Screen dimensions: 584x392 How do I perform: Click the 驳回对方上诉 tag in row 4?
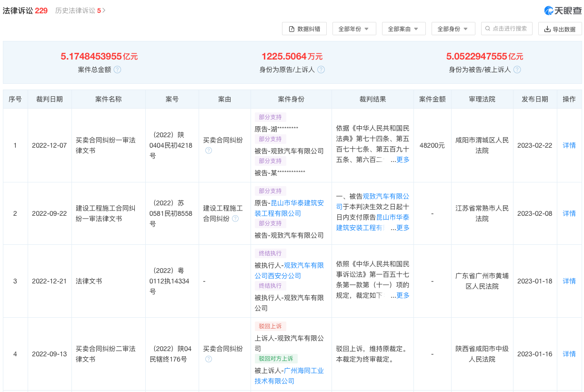(276, 359)
